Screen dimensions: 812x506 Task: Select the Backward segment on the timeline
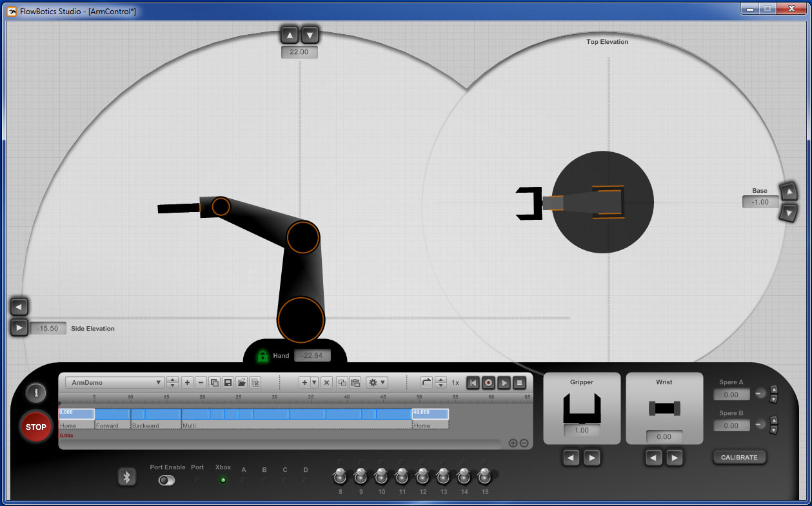155,414
